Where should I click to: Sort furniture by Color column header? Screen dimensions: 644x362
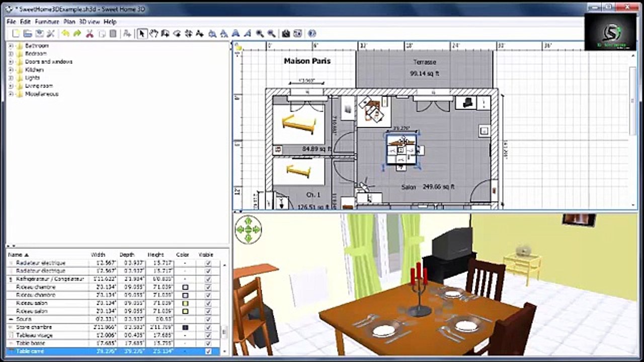tap(183, 255)
